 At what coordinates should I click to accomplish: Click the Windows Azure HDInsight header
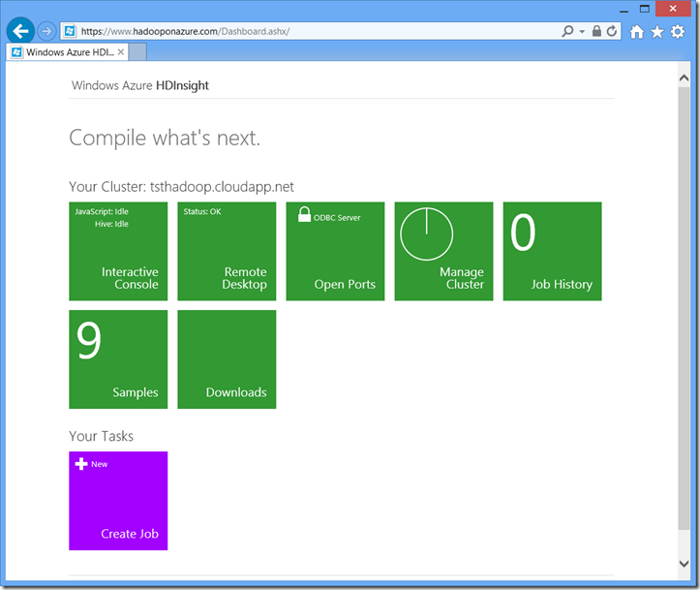pos(140,85)
